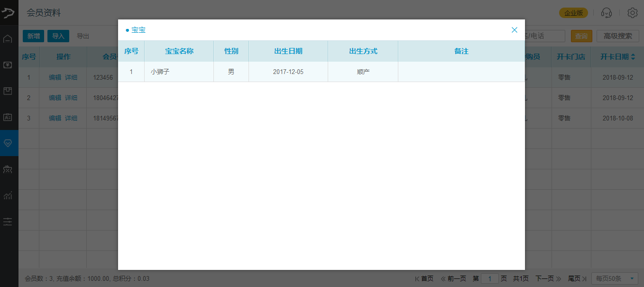Open 高级搜索 advanced search
The image size is (644, 287).
point(617,36)
